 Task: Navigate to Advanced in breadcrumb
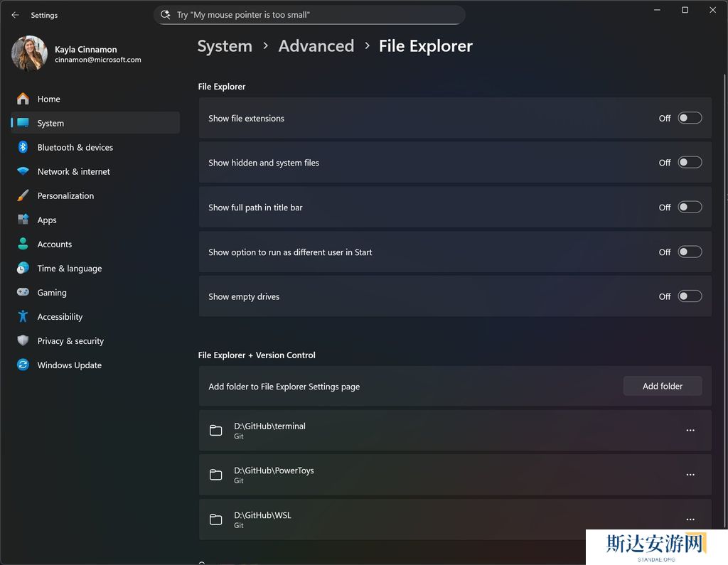(x=316, y=46)
